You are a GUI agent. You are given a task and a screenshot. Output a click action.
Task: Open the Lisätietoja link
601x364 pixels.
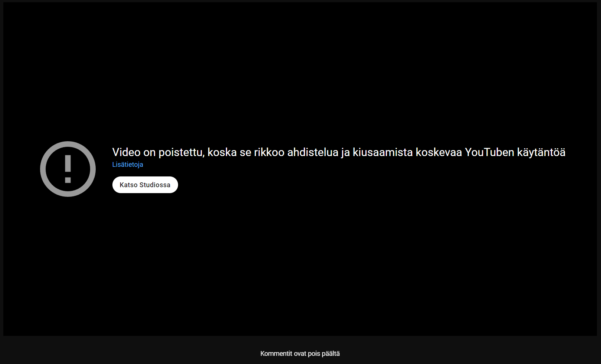click(x=128, y=165)
